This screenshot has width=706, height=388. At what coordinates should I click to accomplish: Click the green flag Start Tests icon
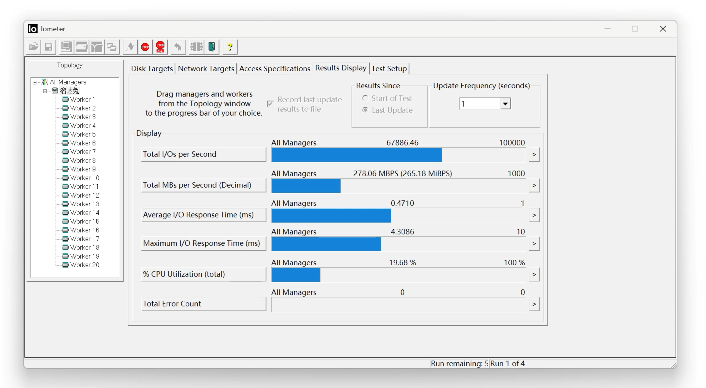point(130,47)
